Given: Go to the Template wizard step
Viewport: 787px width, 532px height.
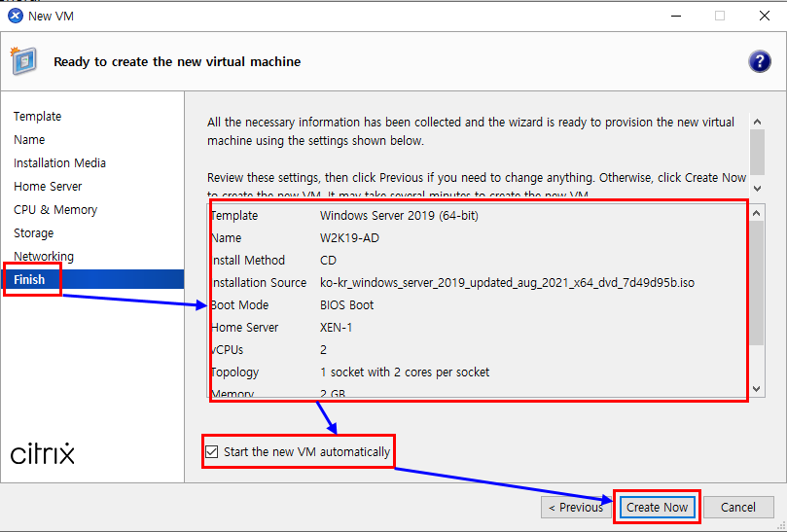Looking at the screenshot, I should pos(37,116).
